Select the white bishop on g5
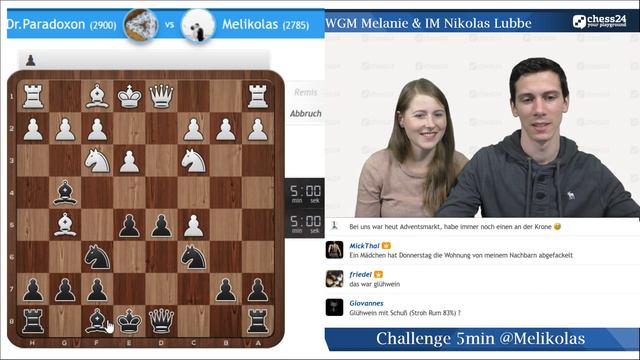Screen dimensions: 640x360 click(65, 225)
